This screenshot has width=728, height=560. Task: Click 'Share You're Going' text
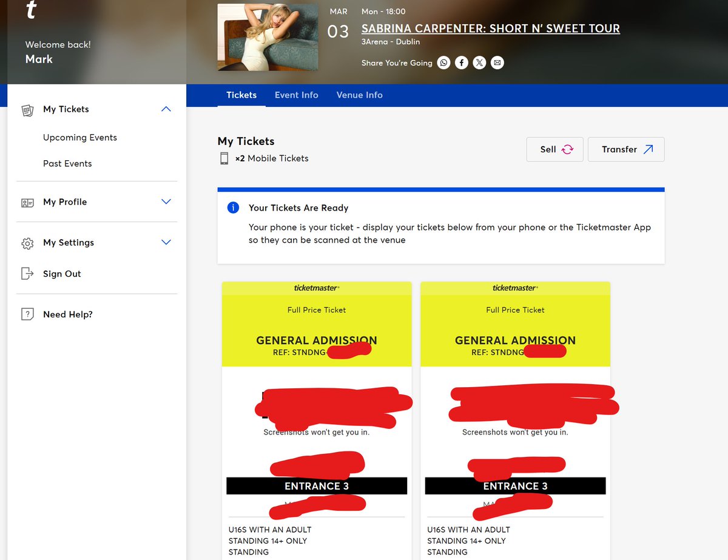pos(397,62)
